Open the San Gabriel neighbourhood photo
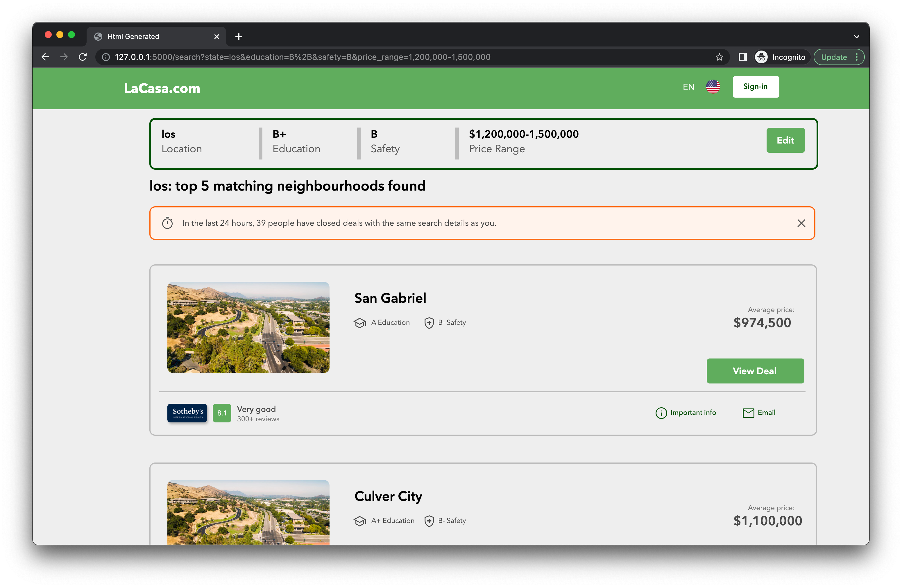 [248, 327]
